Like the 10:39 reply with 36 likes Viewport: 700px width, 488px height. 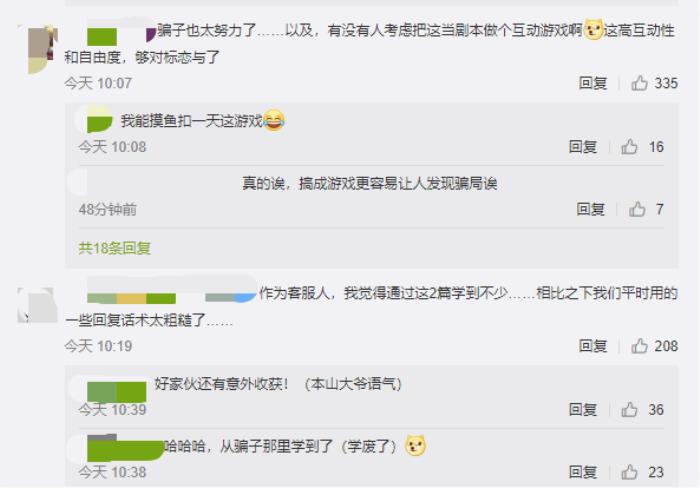click(x=629, y=409)
